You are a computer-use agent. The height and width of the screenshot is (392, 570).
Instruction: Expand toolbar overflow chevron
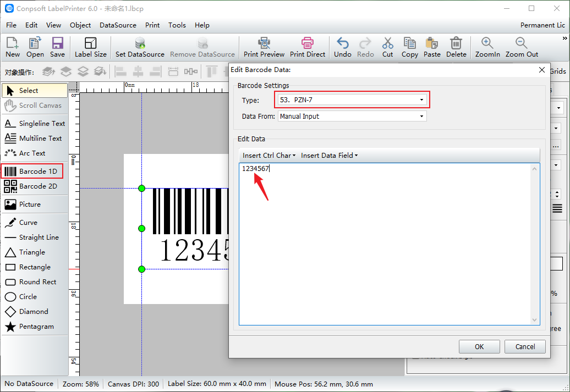pyautogui.click(x=564, y=38)
